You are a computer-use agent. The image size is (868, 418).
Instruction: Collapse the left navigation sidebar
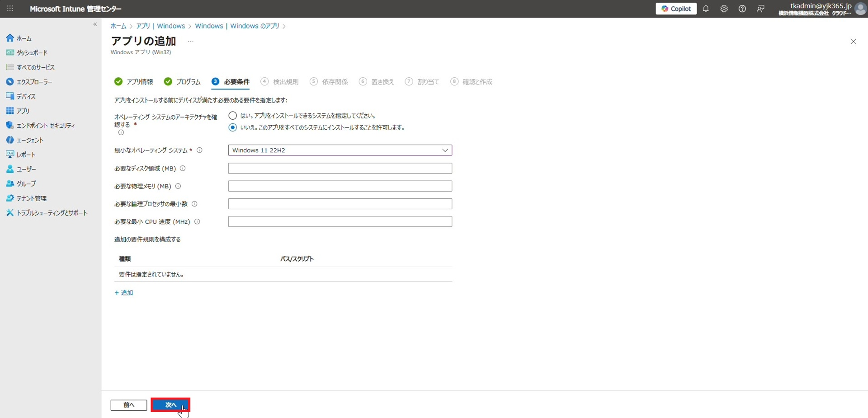95,24
